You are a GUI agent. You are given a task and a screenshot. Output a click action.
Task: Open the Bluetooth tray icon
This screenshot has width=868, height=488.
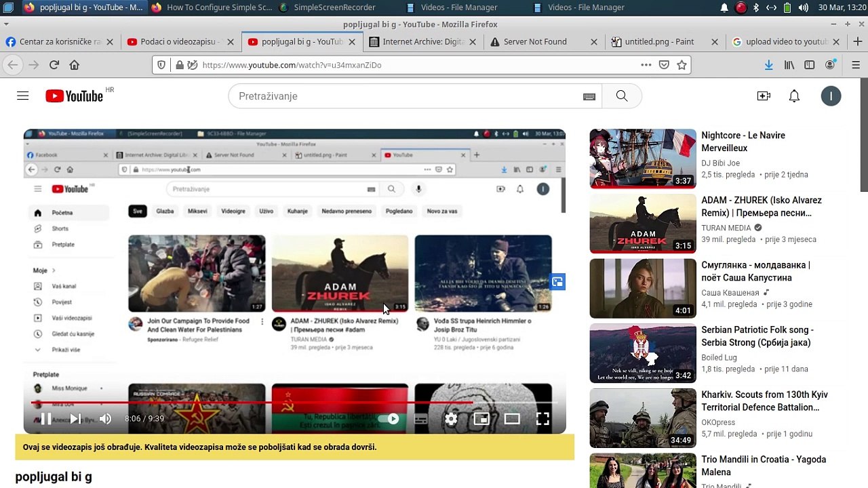point(756,7)
